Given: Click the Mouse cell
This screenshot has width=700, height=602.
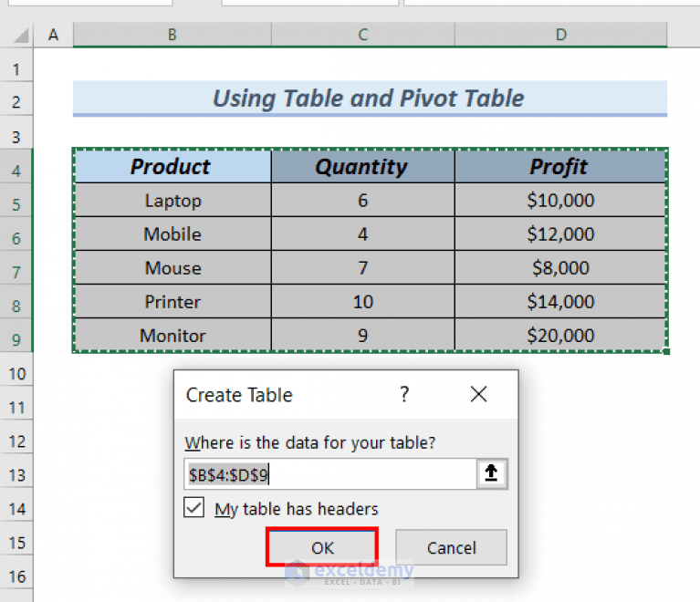Looking at the screenshot, I should pos(172,268).
